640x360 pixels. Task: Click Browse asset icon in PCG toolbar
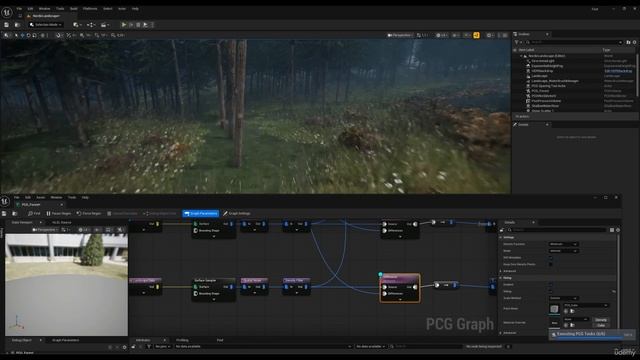pos(14,213)
